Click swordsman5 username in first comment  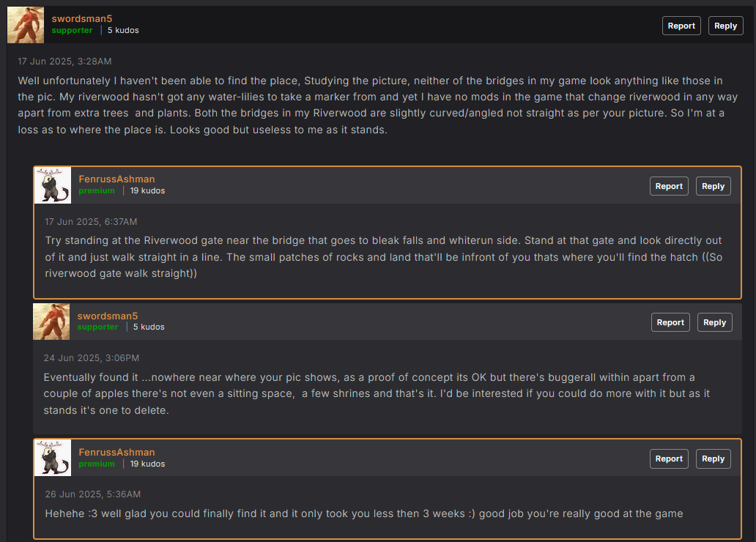[x=82, y=19]
